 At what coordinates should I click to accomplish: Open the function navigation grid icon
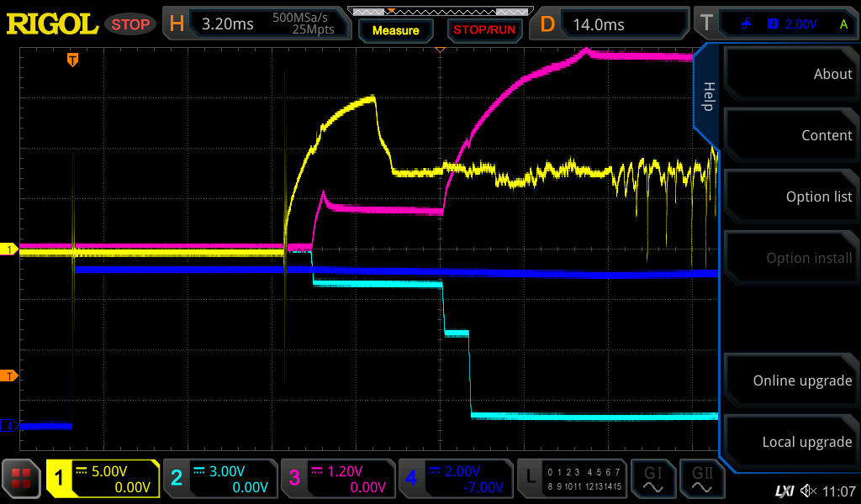pos(22,479)
